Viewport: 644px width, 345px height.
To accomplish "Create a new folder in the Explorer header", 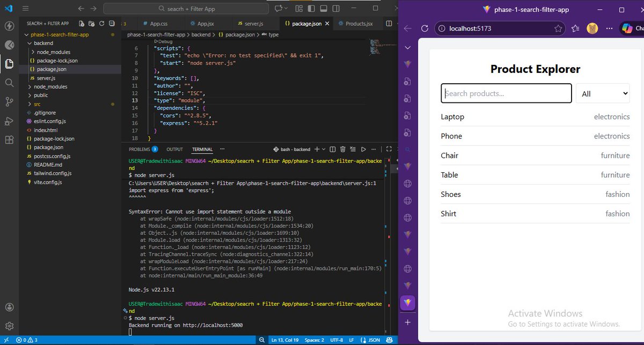I will tap(91, 24).
